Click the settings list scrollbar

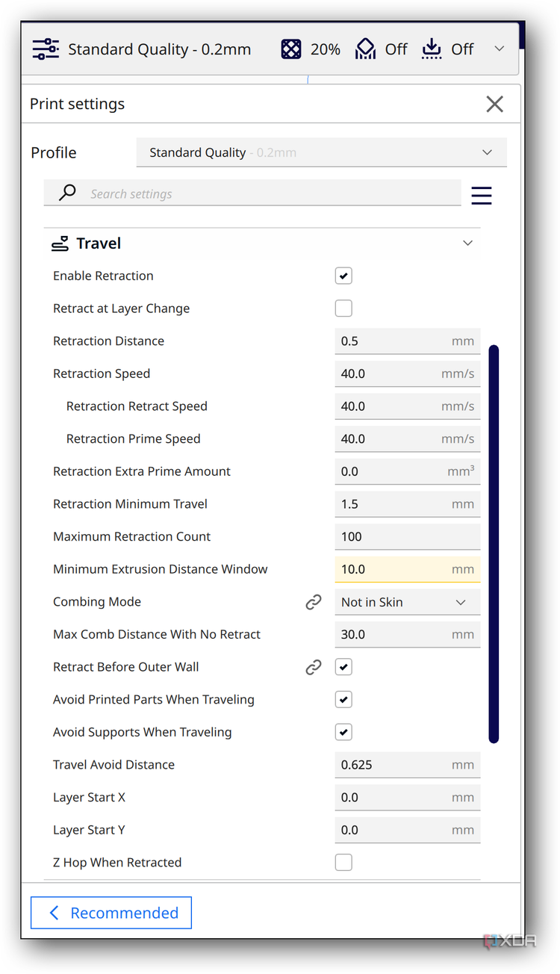[494, 544]
